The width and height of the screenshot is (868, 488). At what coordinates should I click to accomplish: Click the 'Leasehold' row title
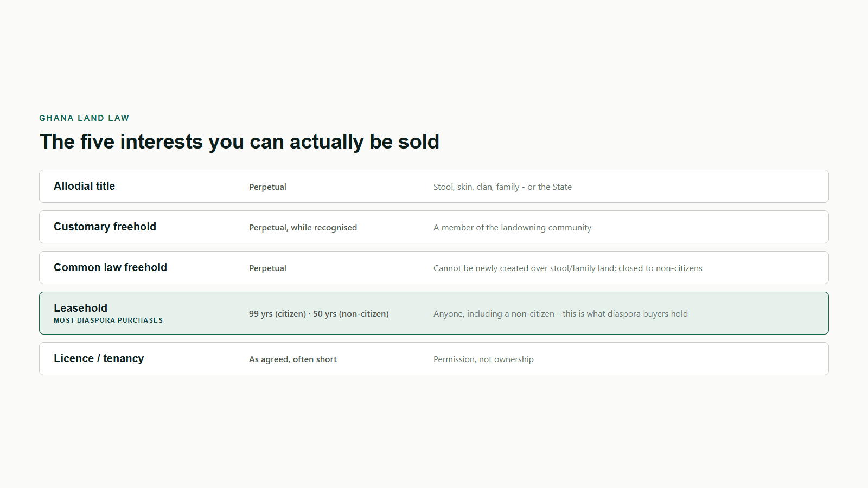click(x=80, y=308)
